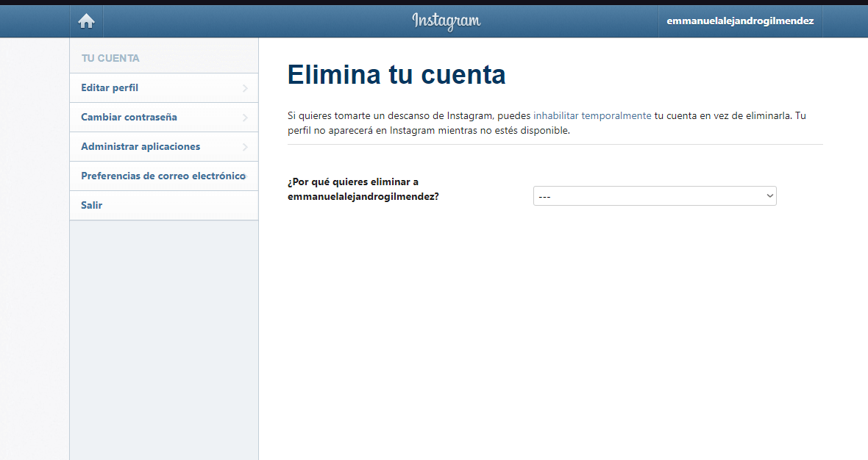Viewport: 868px width, 460px height.
Task: Open the dropdown arrow on the reason selector
Action: [769, 195]
